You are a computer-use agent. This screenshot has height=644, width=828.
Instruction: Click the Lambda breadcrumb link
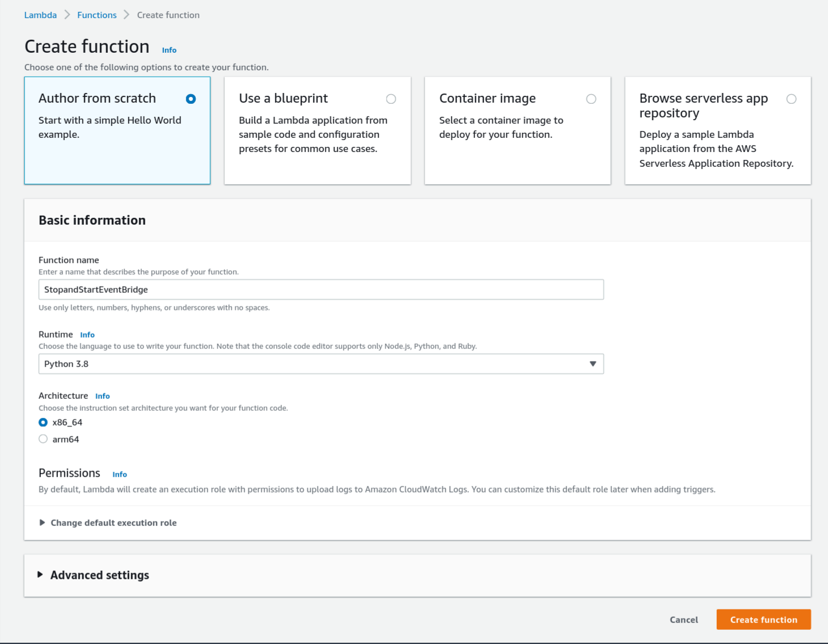pos(40,15)
